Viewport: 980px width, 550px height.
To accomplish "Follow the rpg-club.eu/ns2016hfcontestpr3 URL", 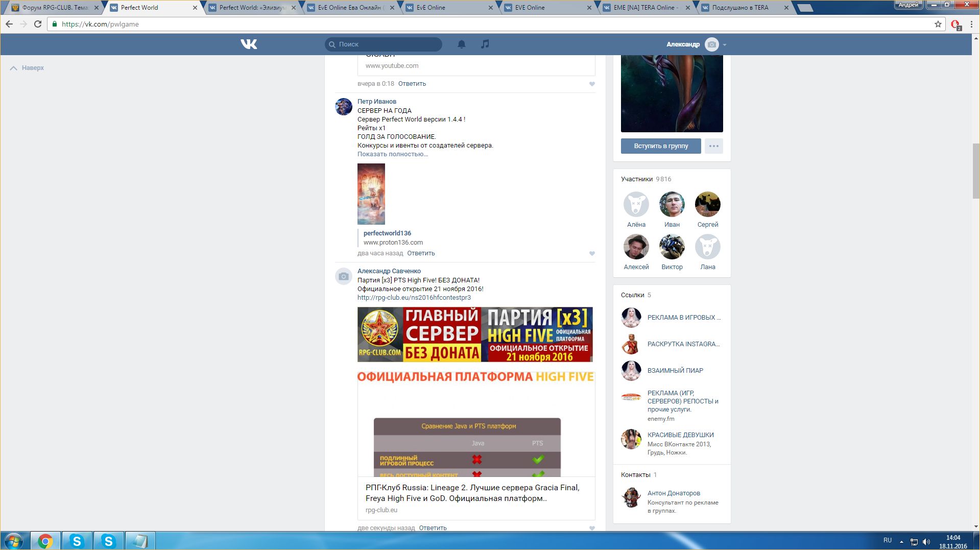I will (414, 298).
